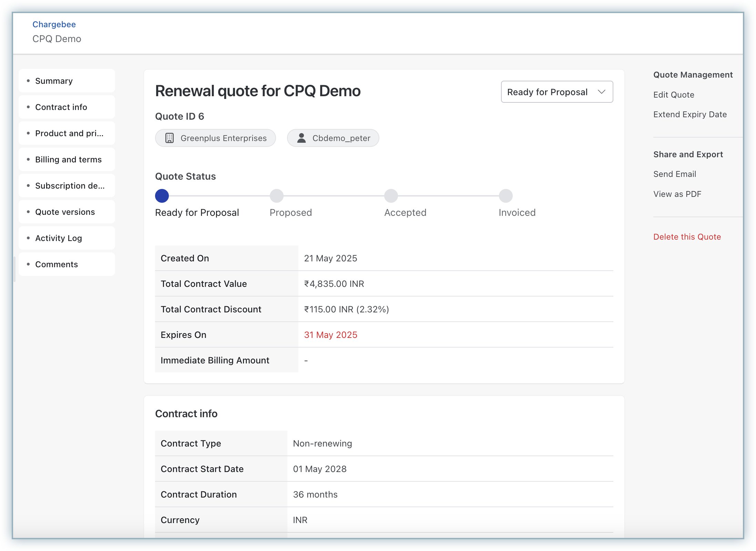Click the person icon beside Cbdemo_peter
Screen dimensions: 756x551
click(302, 138)
